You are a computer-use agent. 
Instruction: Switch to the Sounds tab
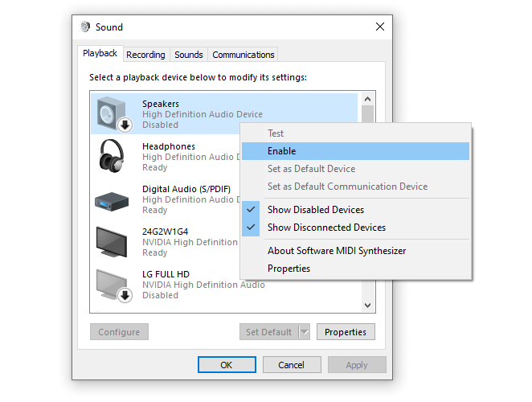pos(189,55)
